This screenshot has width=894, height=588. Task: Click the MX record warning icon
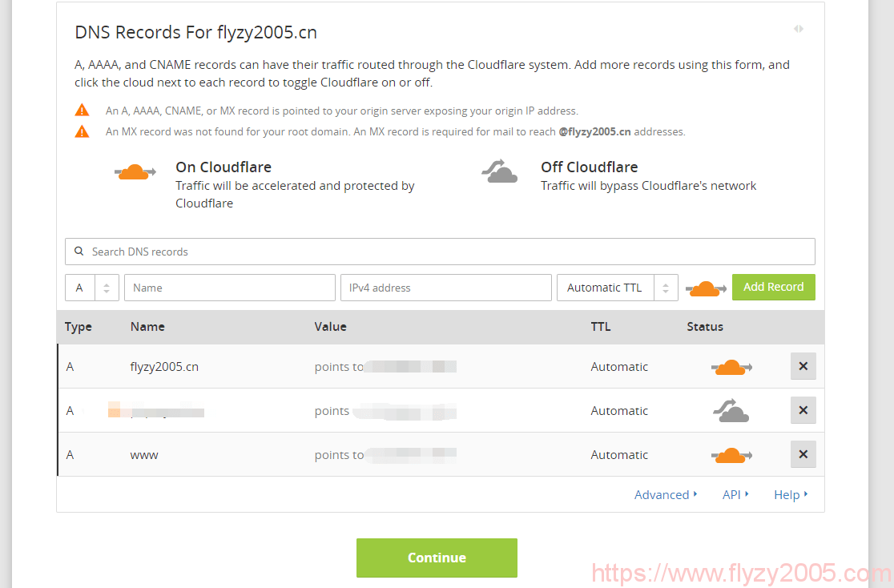click(82, 131)
